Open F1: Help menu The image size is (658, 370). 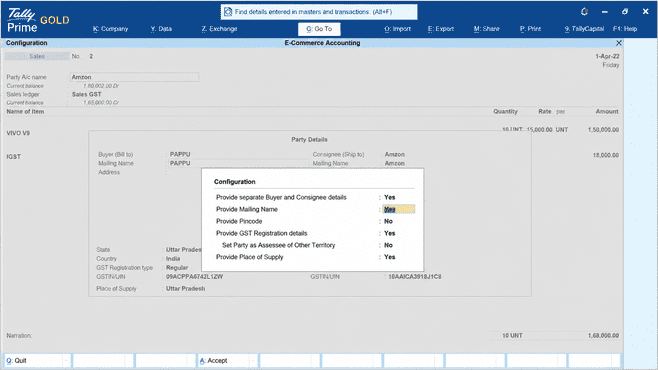pos(625,29)
